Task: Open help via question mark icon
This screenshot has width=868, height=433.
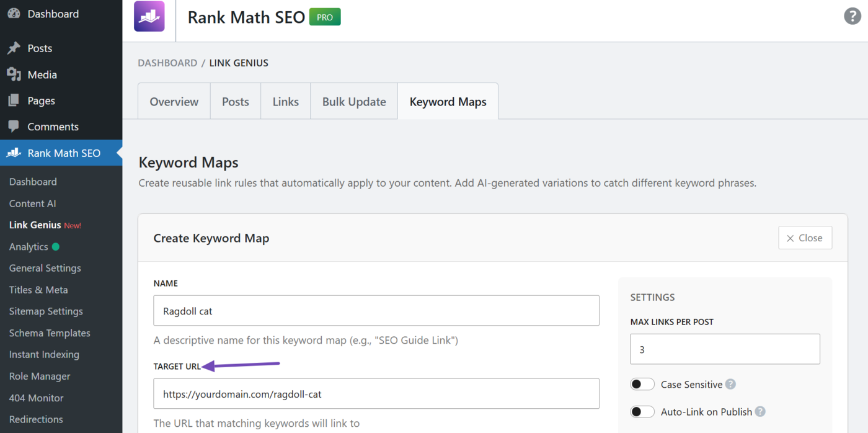Action: coord(852,16)
